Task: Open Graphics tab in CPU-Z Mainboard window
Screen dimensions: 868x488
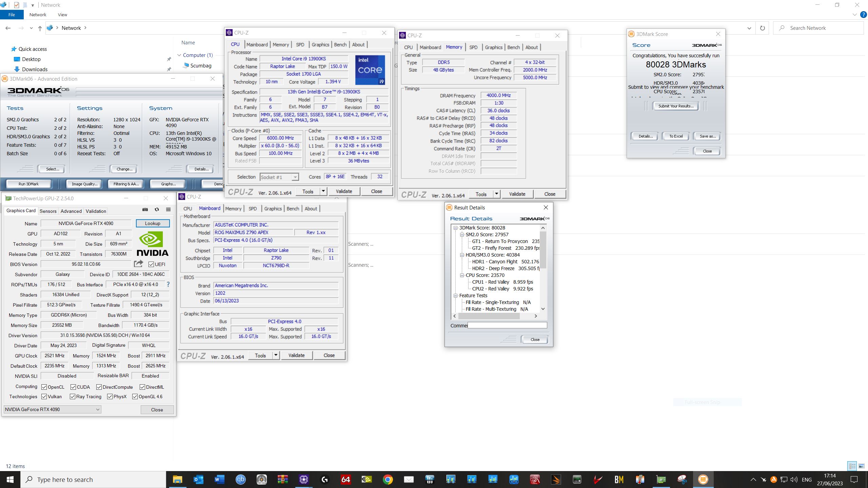Action: pos(273,208)
